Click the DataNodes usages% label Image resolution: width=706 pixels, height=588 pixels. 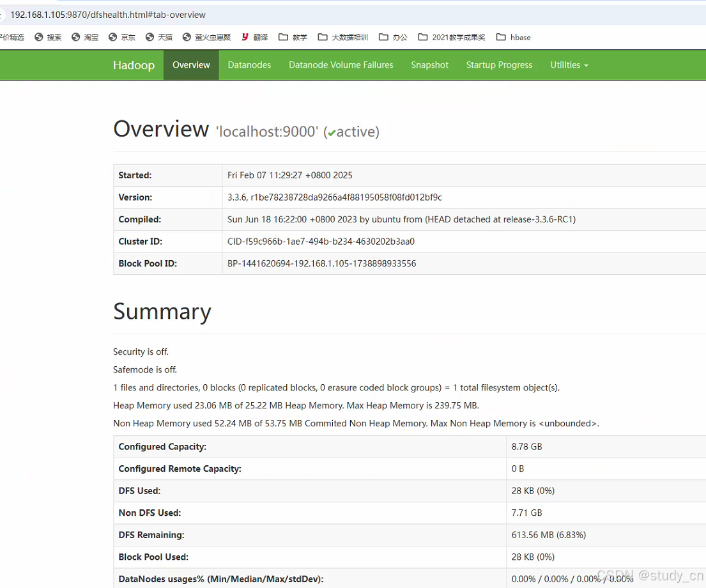pos(220,579)
